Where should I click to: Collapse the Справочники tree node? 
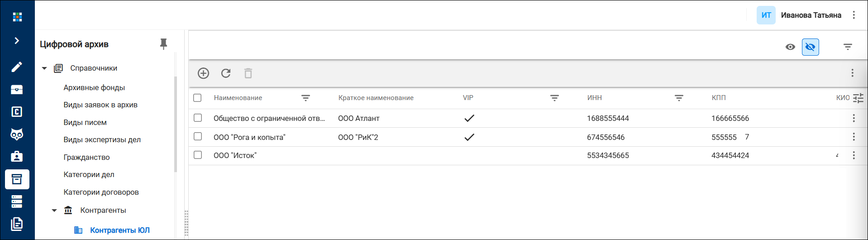pyautogui.click(x=44, y=68)
